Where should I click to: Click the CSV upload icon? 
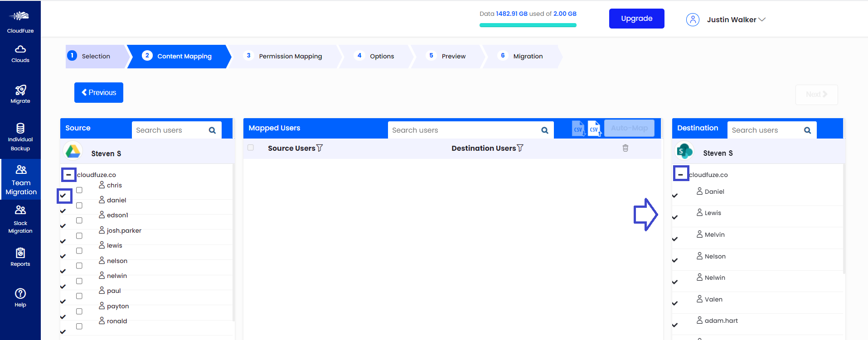click(x=594, y=129)
